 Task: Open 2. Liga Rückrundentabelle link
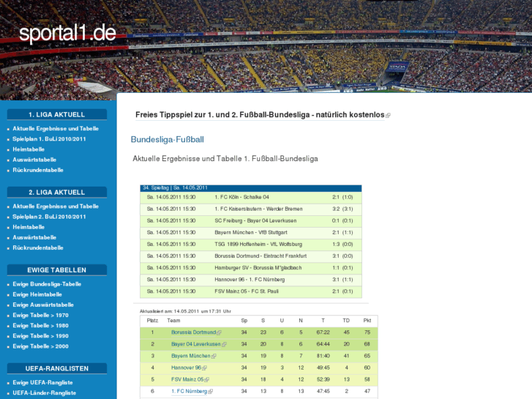[38, 247]
